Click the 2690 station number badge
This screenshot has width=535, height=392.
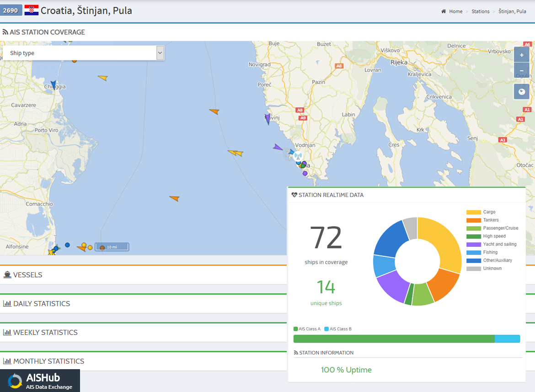tap(10, 10)
